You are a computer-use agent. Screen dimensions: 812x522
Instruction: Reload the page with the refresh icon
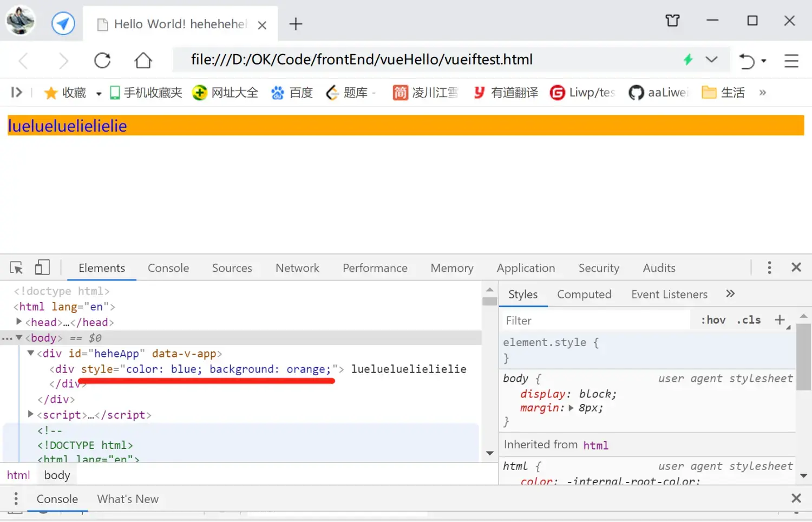click(102, 60)
